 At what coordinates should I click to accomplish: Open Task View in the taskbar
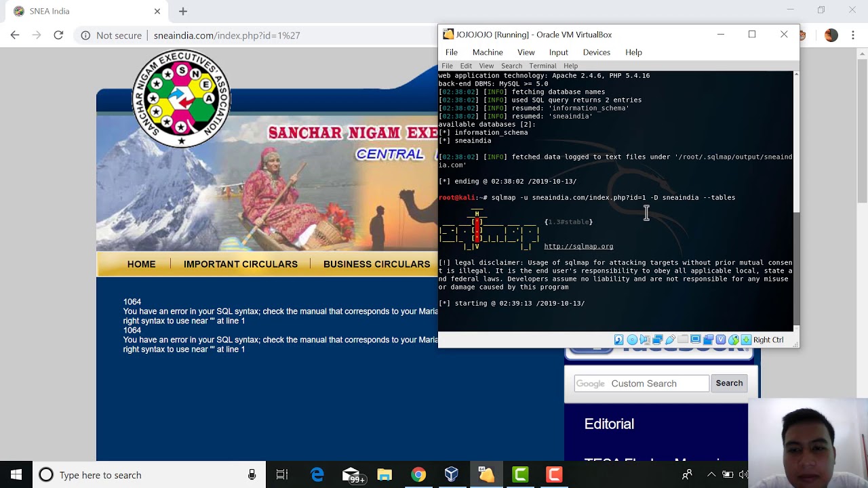(x=282, y=474)
